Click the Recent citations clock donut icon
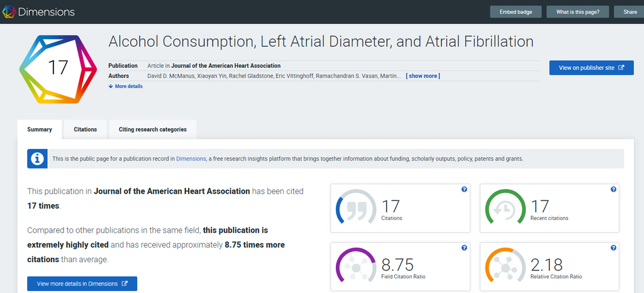This screenshot has width=644, height=293. [504, 207]
